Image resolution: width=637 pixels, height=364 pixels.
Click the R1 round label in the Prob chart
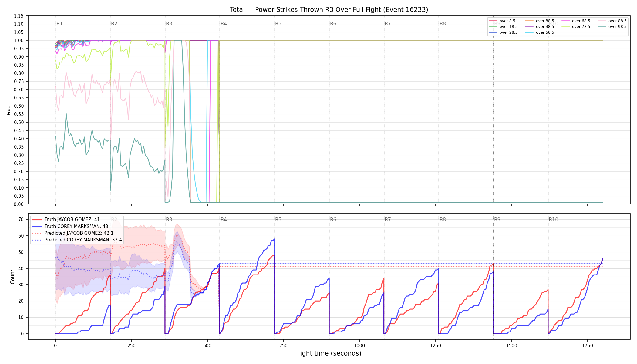coord(59,24)
